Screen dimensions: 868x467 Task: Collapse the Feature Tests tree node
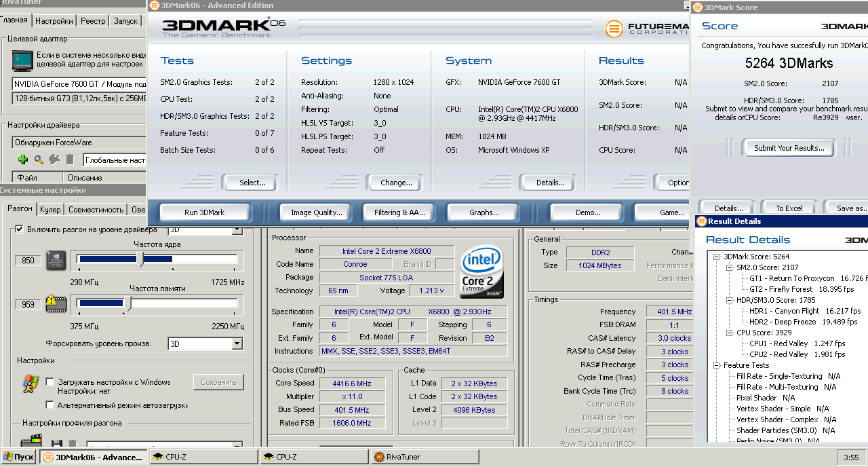tap(717, 365)
